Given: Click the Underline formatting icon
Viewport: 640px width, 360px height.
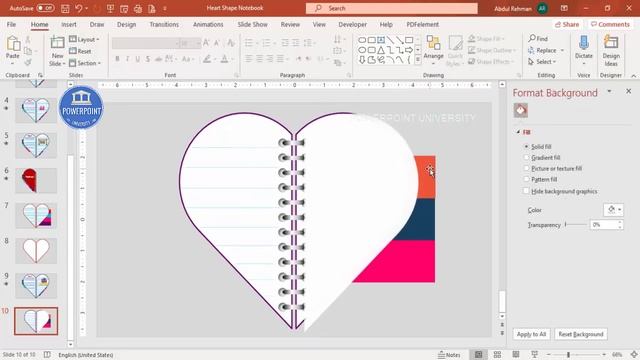Looking at the screenshot, I should tap(138, 59).
